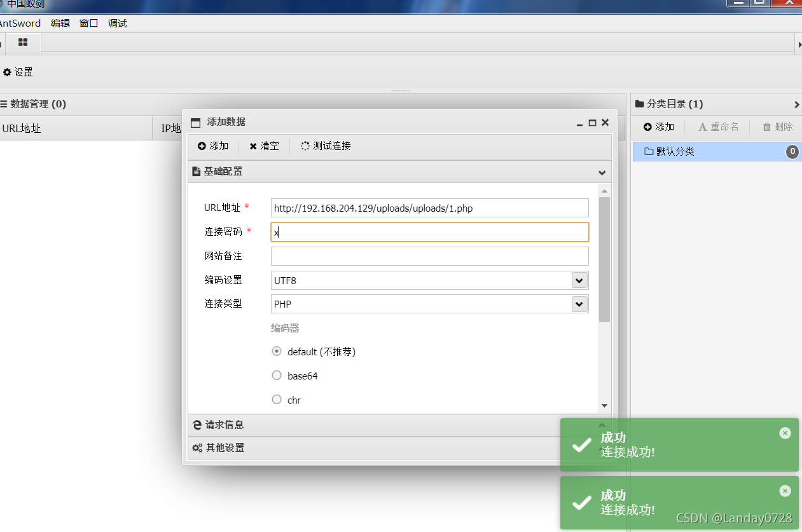Expand the 请求信息 section
Image resolution: width=802 pixels, height=532 pixels.
(x=399, y=425)
